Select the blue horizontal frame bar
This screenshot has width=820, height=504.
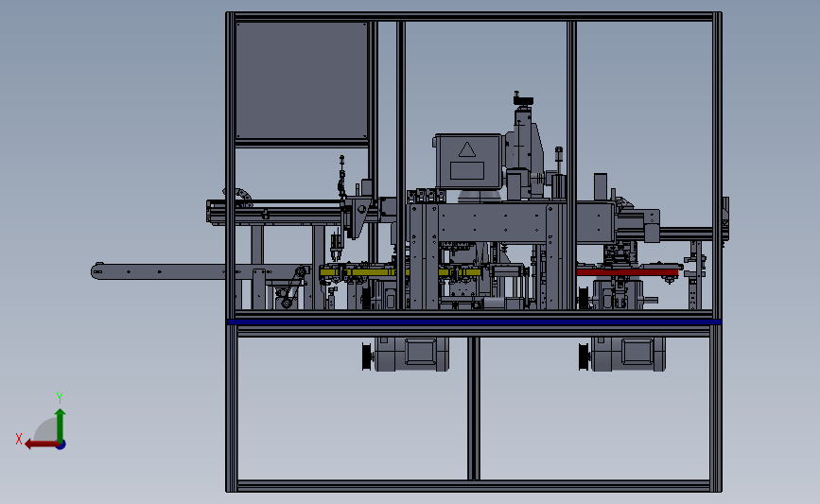click(x=474, y=322)
